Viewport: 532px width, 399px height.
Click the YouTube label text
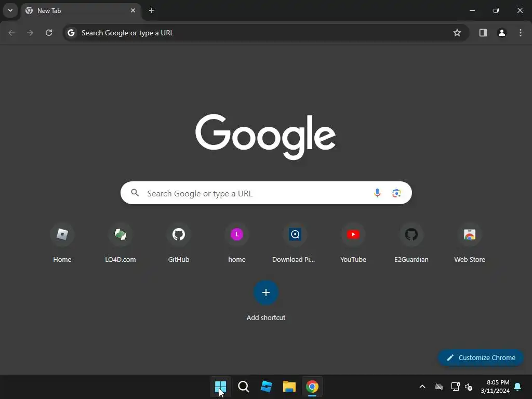pos(353,260)
